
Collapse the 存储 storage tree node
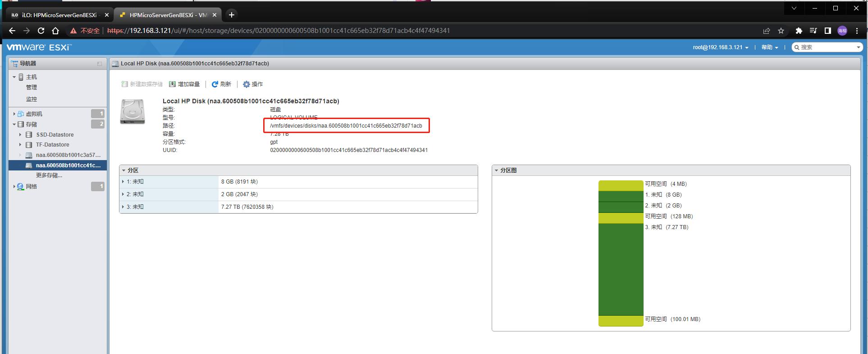(14, 124)
